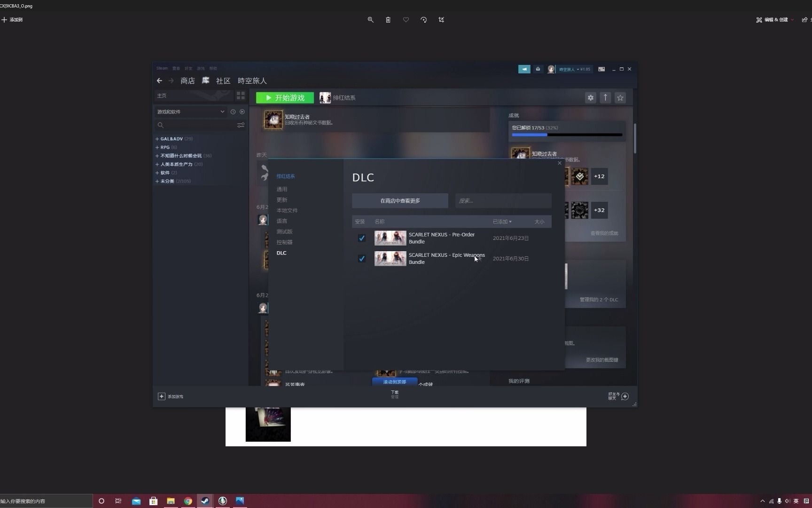The width and height of the screenshot is (812, 508).
Task: Click the add game plus icon
Action: [161, 397]
